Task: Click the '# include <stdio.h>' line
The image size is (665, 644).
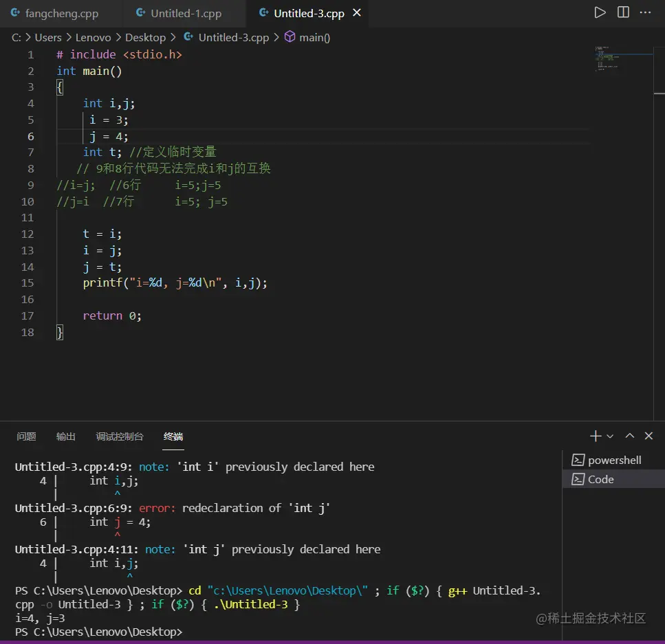Action: 119,55
